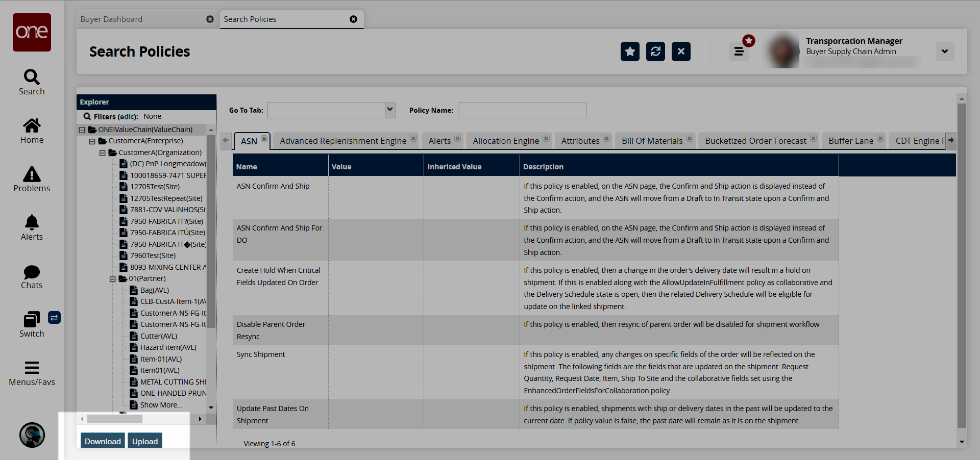The height and width of the screenshot is (460, 980).
Task: Open Alerts bell in sidebar
Action: [32, 227]
